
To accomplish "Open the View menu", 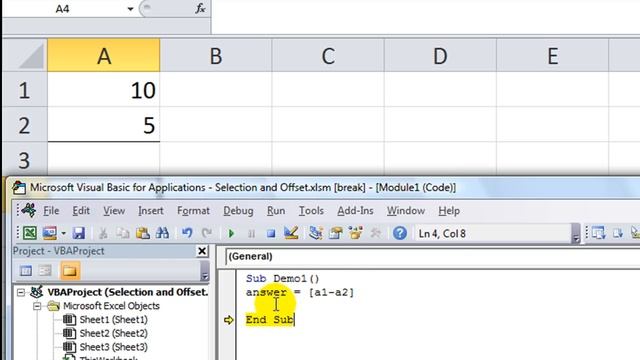I will (x=114, y=211).
